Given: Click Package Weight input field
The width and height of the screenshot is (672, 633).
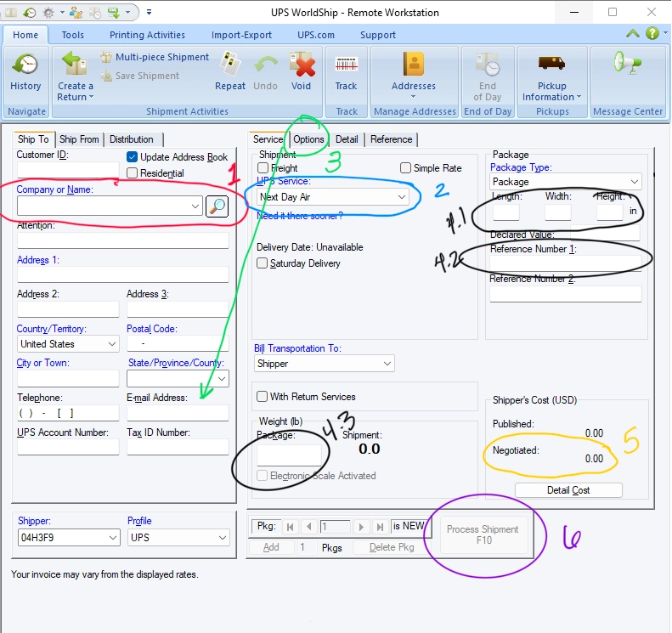Looking at the screenshot, I should point(289,455).
